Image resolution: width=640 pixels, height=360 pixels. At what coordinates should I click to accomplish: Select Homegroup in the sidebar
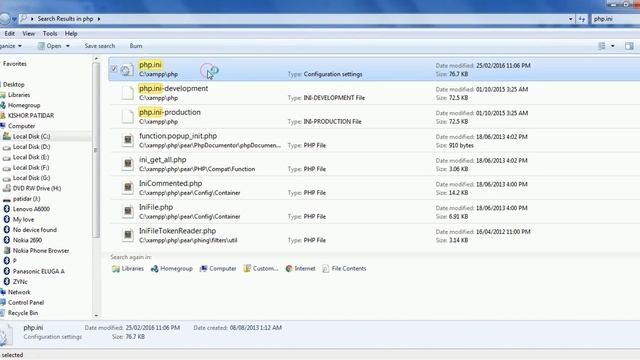(x=24, y=105)
